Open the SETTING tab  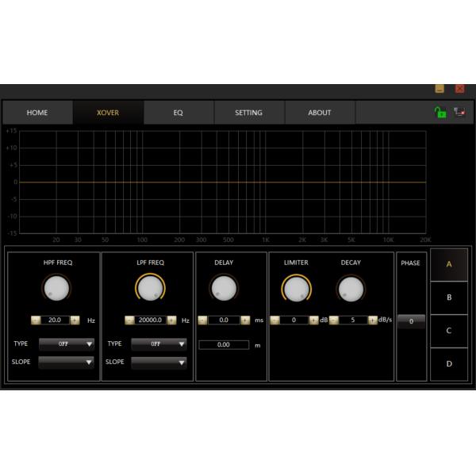click(x=248, y=113)
